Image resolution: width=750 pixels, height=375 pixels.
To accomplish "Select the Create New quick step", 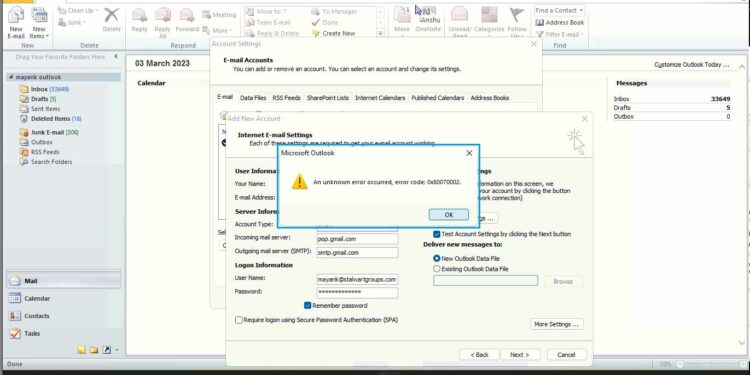I will click(333, 33).
